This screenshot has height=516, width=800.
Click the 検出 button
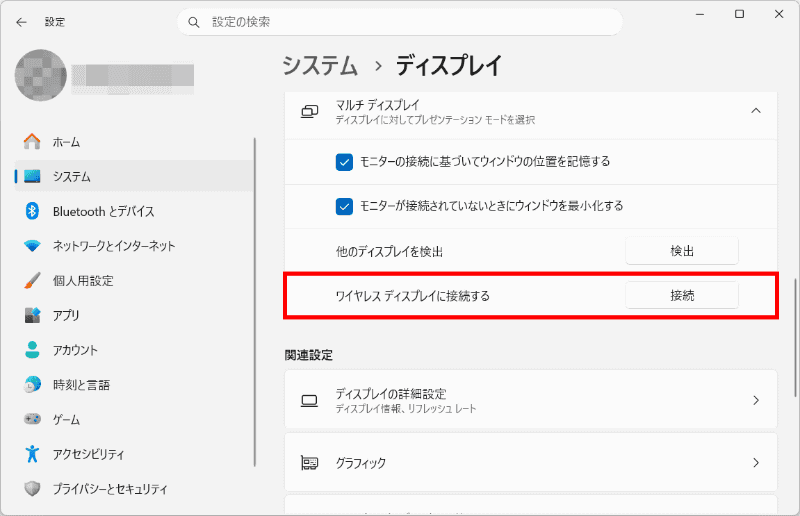[x=682, y=251]
